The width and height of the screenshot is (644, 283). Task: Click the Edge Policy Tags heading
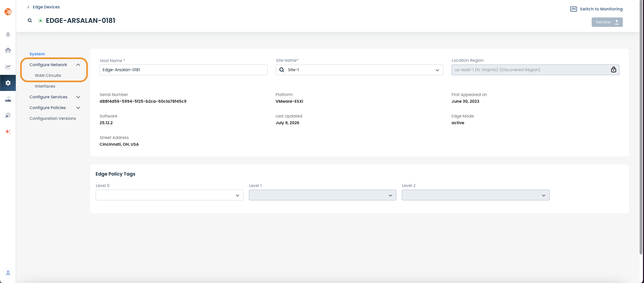pyautogui.click(x=115, y=174)
